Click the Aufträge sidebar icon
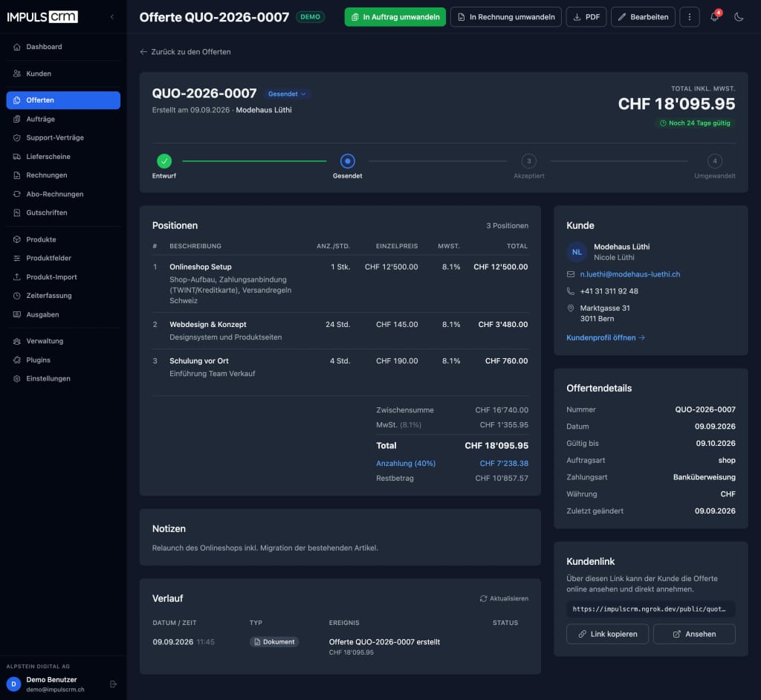761x700 pixels. [x=17, y=120]
